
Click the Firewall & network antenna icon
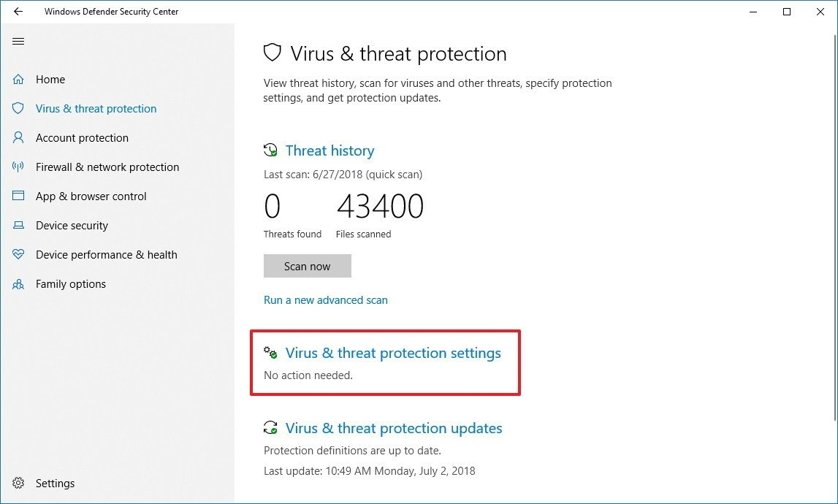[x=18, y=167]
